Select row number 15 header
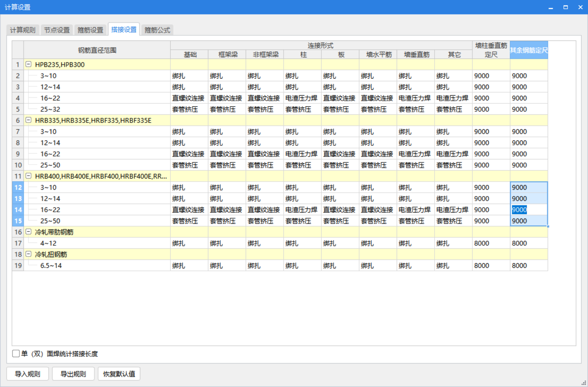Viewport: 588px width, 387px height. coord(18,221)
